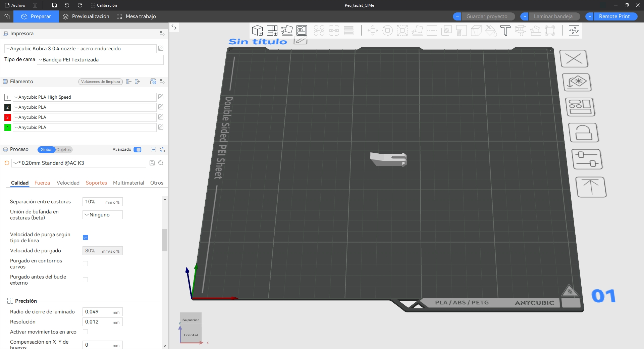
Task: Open plate settings sliders icon
Action: pos(587,159)
